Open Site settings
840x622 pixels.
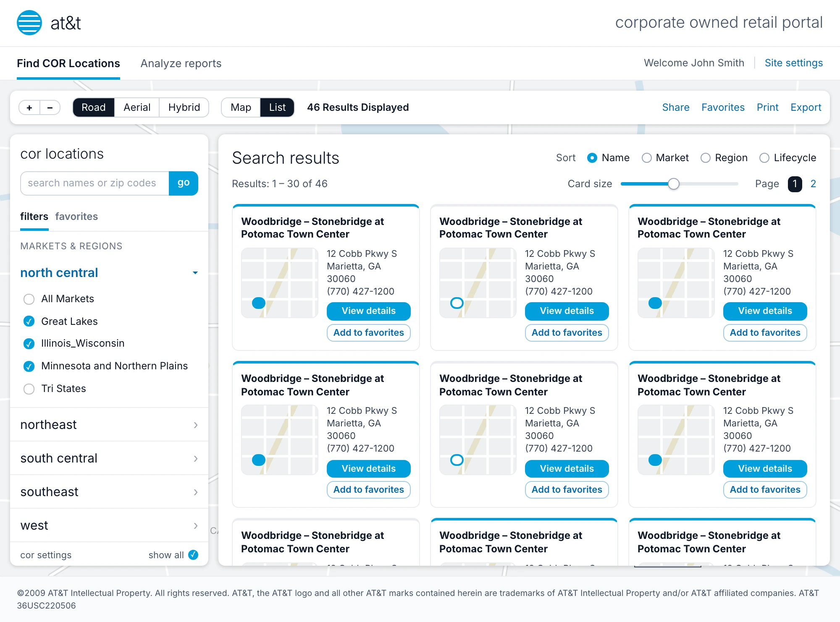click(x=794, y=63)
